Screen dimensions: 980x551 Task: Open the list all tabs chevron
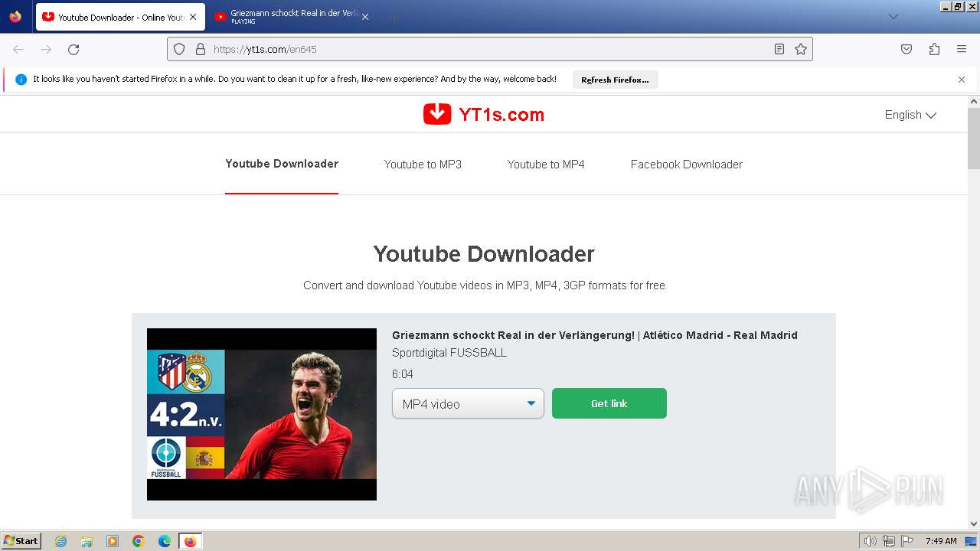tap(893, 17)
